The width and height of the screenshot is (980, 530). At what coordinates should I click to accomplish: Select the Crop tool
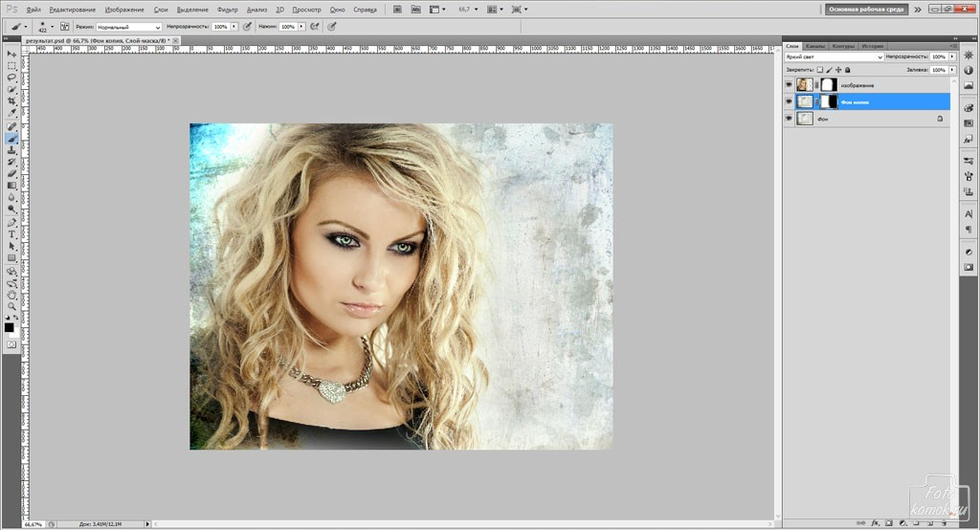(11, 101)
